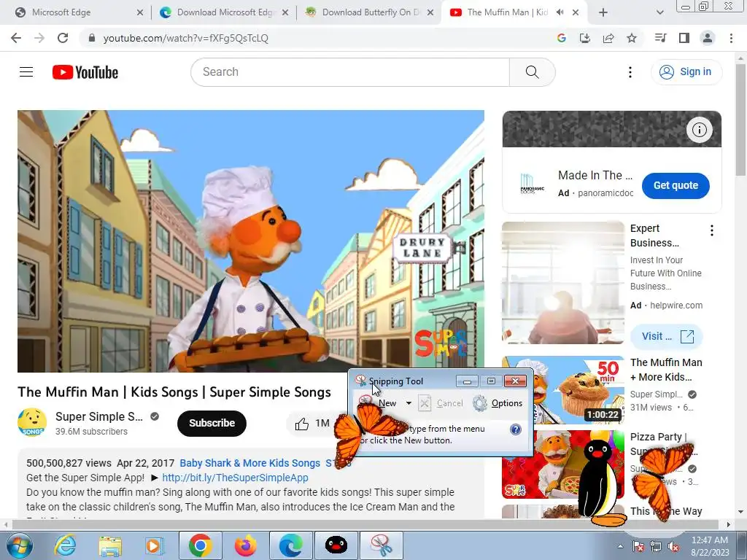747x560 pixels.
Task: Open the YouTube settings three-dot menu
Action: (630, 72)
